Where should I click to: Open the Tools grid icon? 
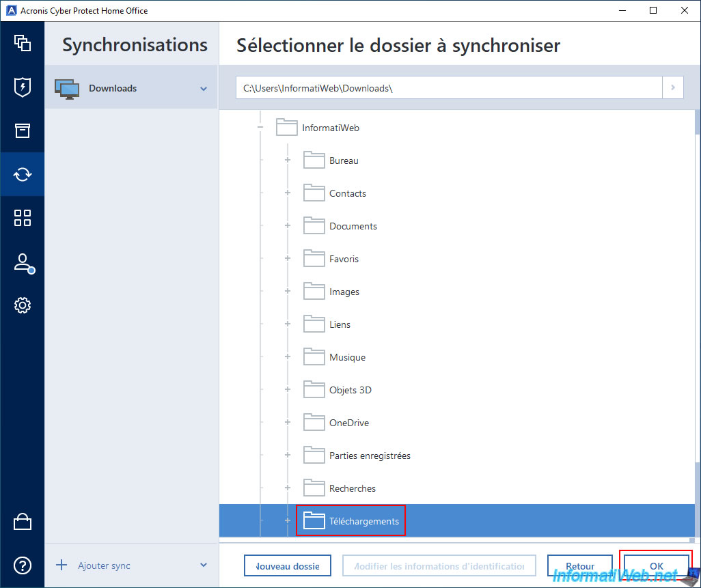click(x=23, y=218)
